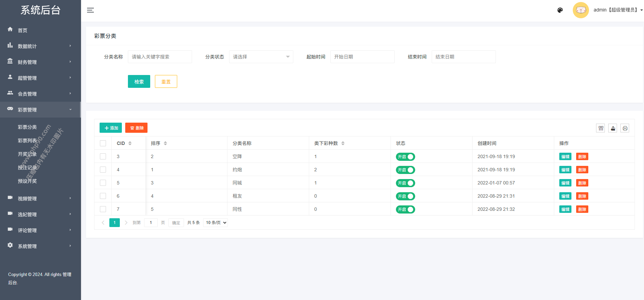
Task: Click the home icon for 首页
Action: (10, 29)
